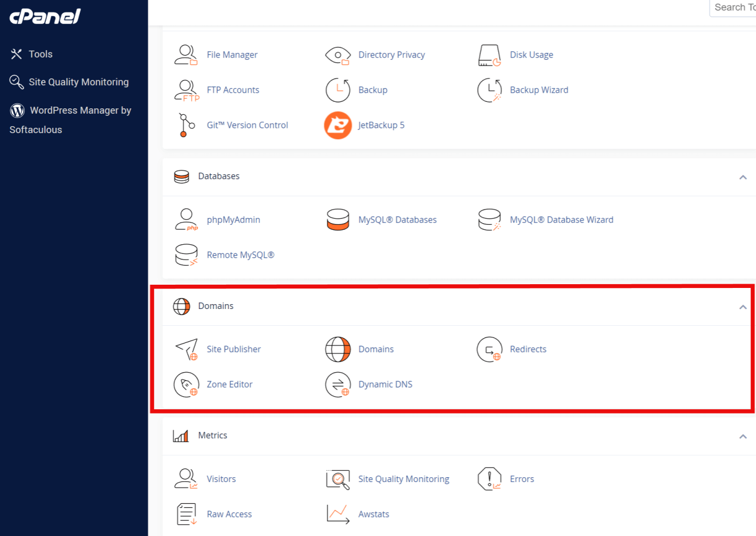
Task: Click the MySQL Databases link
Action: tap(397, 220)
